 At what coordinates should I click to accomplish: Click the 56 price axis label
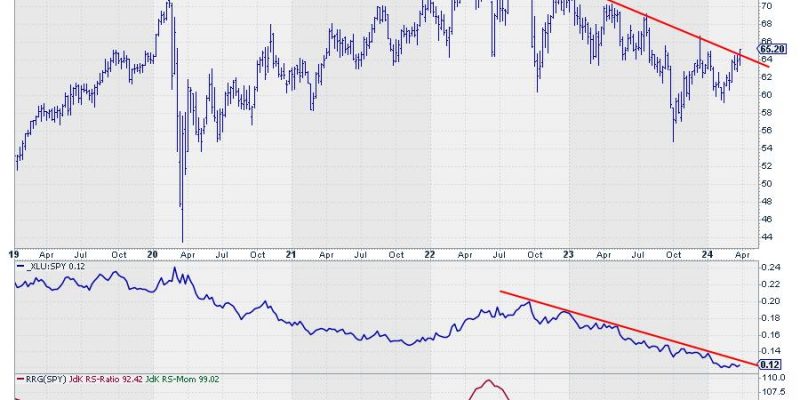[x=766, y=131]
